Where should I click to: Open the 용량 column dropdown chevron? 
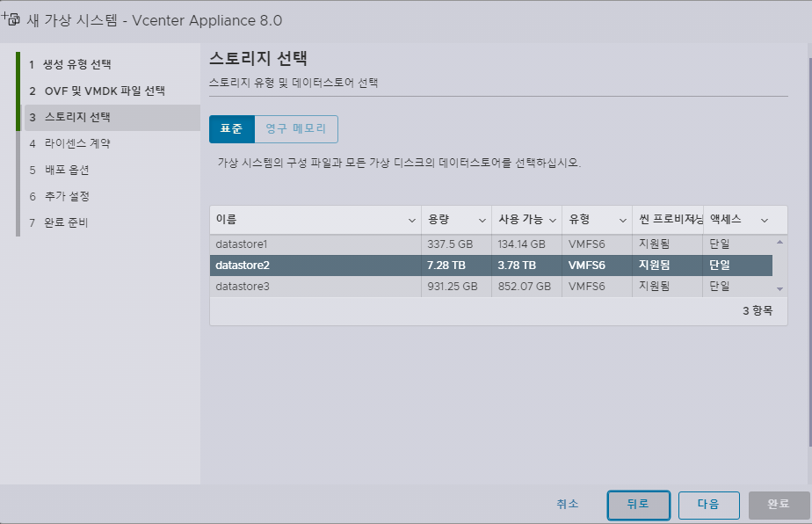click(x=482, y=221)
